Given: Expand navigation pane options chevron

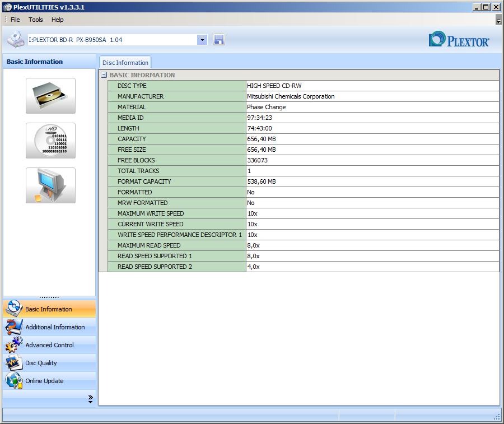Looking at the screenshot, I should click(90, 399).
